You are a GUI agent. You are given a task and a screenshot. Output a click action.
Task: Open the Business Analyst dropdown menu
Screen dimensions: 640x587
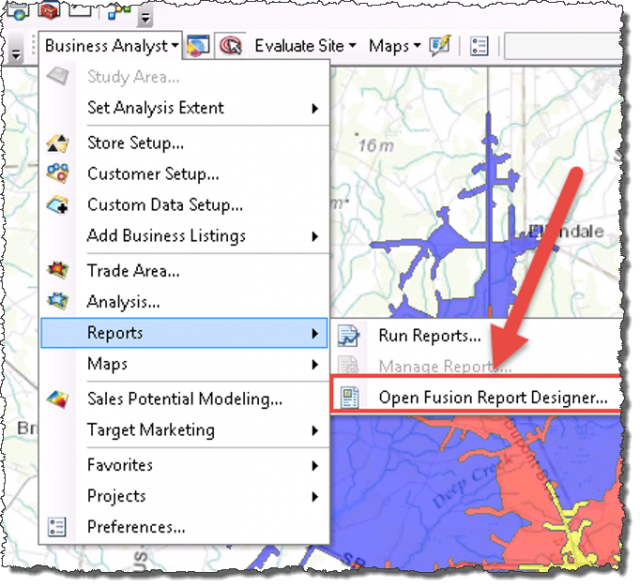coord(111,45)
